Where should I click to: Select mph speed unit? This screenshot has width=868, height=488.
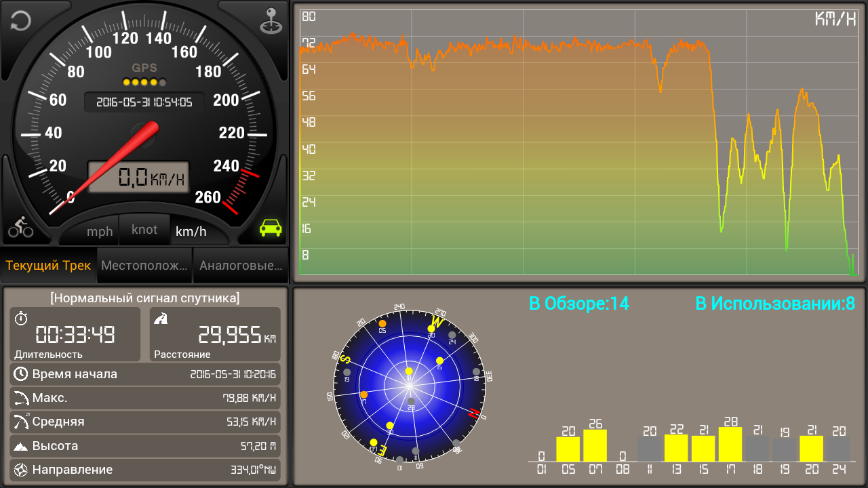click(100, 232)
